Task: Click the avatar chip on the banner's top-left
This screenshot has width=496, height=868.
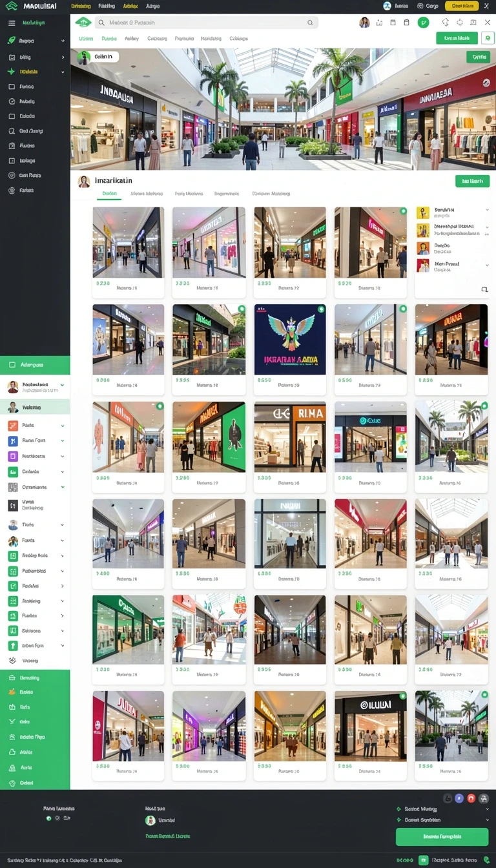Action: 98,57
